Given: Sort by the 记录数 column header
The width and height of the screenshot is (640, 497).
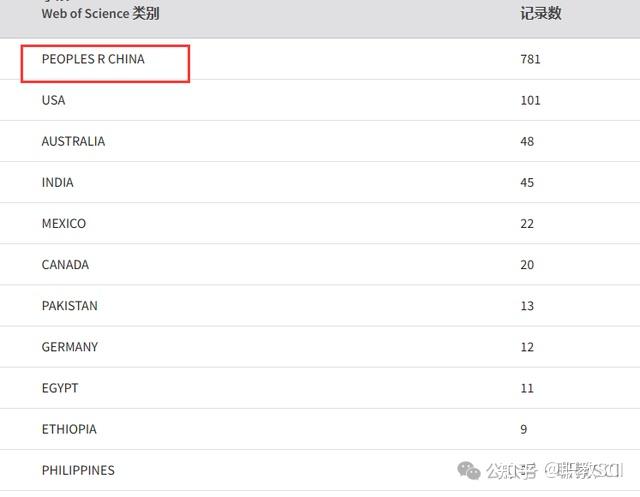Looking at the screenshot, I should [x=541, y=14].
